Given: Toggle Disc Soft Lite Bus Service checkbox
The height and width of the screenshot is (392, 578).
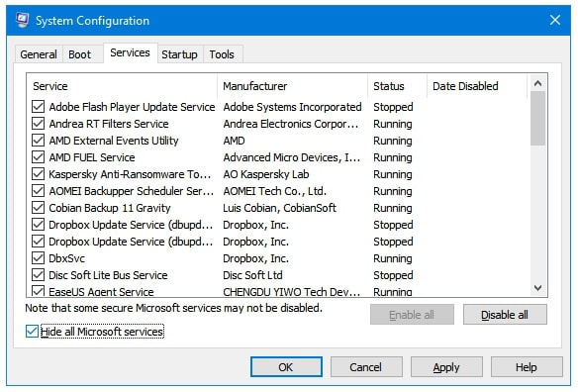Looking at the screenshot, I should [x=38, y=275].
